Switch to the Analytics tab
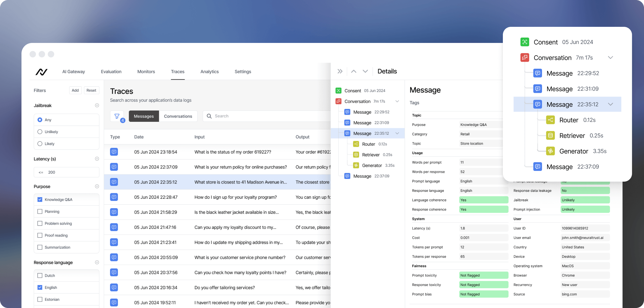Viewport: 644px width, 308px height. 209,72
